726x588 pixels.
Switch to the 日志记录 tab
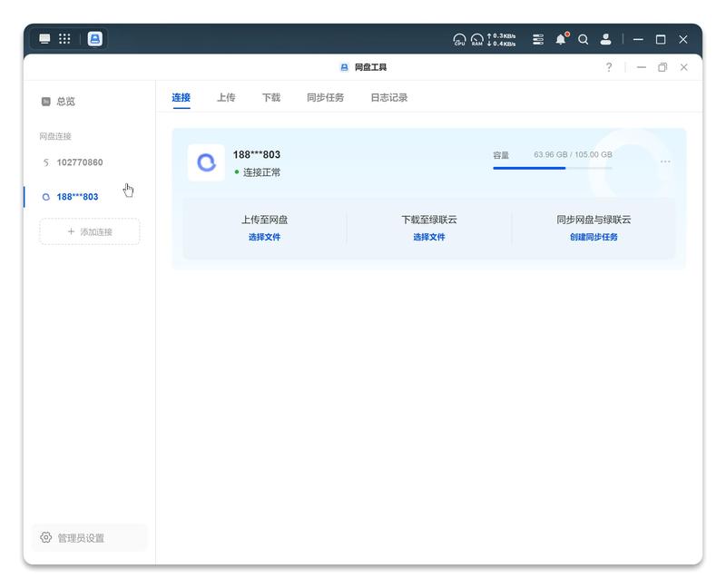[389, 97]
